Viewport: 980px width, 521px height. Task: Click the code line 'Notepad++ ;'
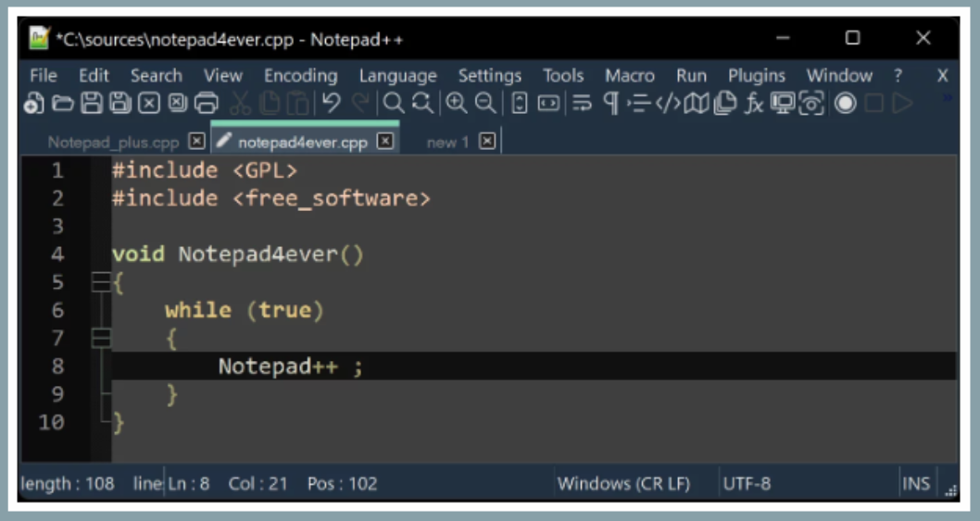(290, 366)
